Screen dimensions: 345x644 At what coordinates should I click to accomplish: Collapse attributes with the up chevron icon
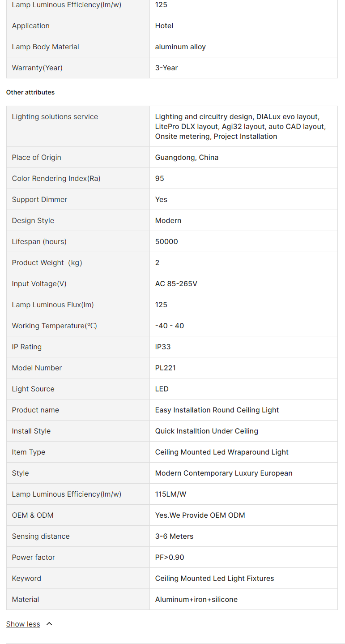pyautogui.click(x=49, y=624)
